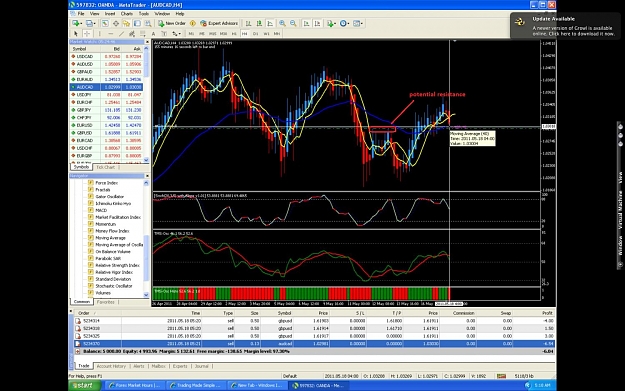Switch chart to line chart
The width and height of the screenshot is (625, 391).
pos(270,24)
